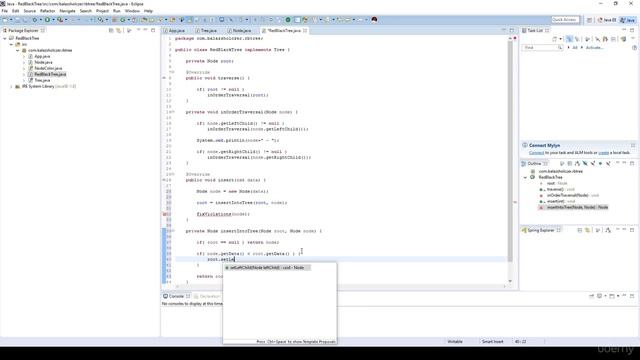Open the Navigate menu

click(67, 11)
